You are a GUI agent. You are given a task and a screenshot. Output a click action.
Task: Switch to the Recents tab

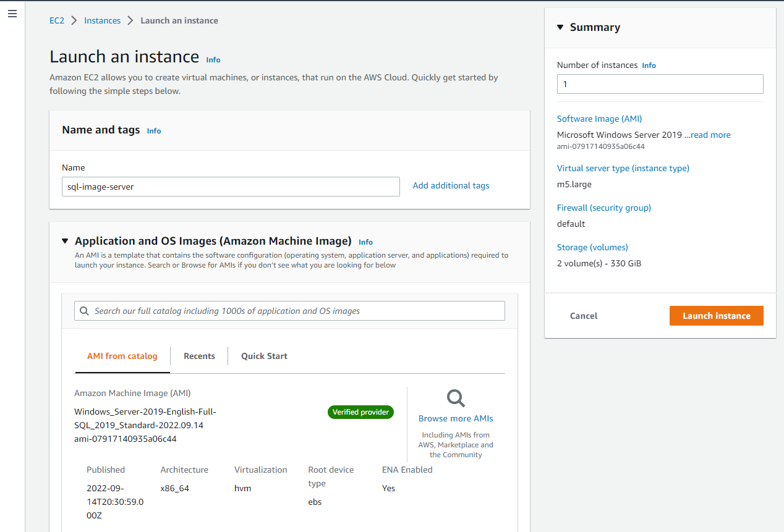click(199, 356)
